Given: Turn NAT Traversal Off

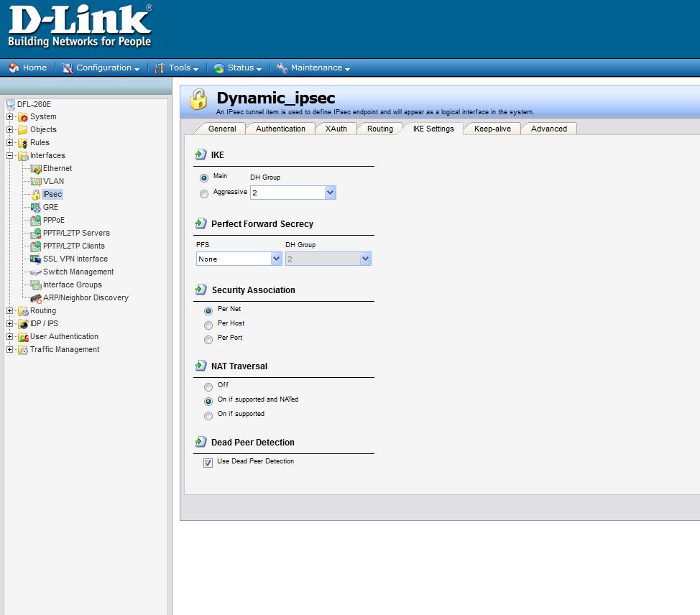Looking at the screenshot, I should pyautogui.click(x=208, y=387).
